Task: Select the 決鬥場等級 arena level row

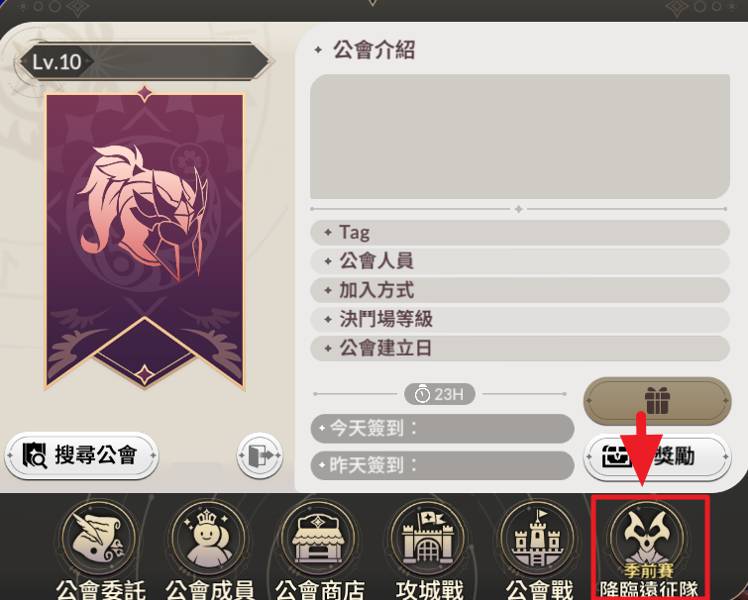Action: [x=520, y=319]
